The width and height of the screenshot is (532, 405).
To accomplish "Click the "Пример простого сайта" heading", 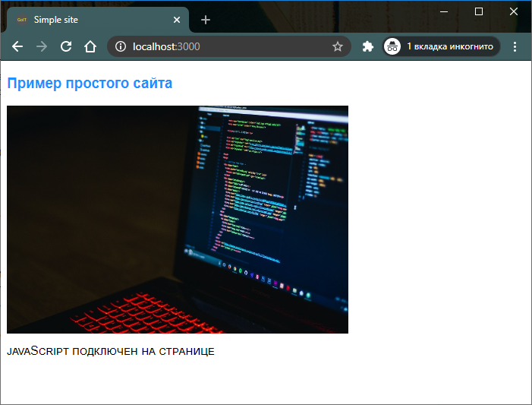I will [x=90, y=84].
